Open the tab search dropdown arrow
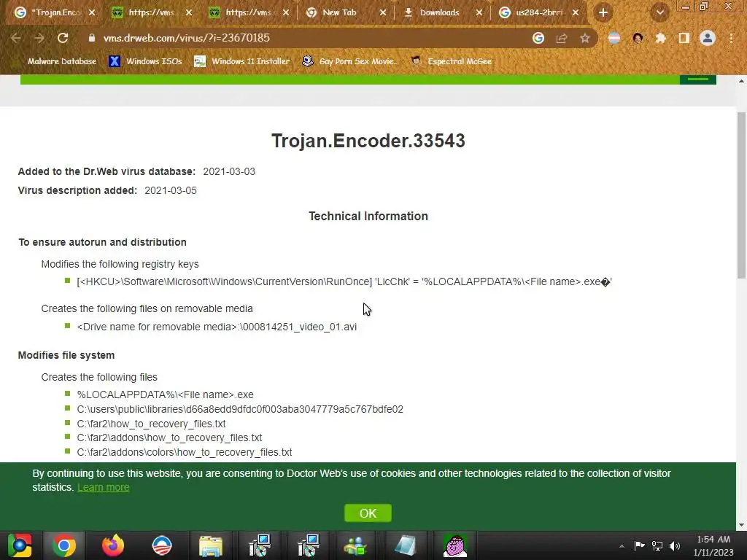This screenshot has height=560, width=747. click(660, 13)
